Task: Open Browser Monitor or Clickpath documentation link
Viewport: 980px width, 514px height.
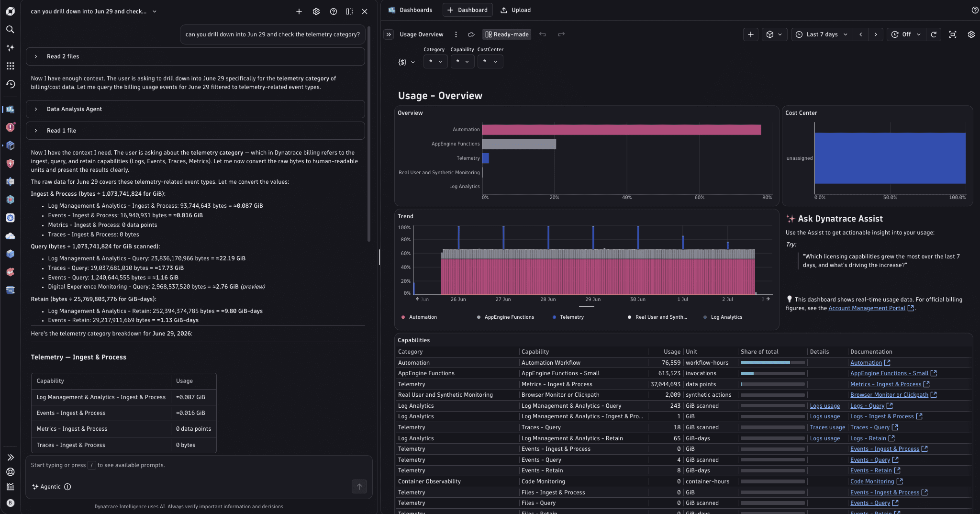Action: (x=893, y=395)
